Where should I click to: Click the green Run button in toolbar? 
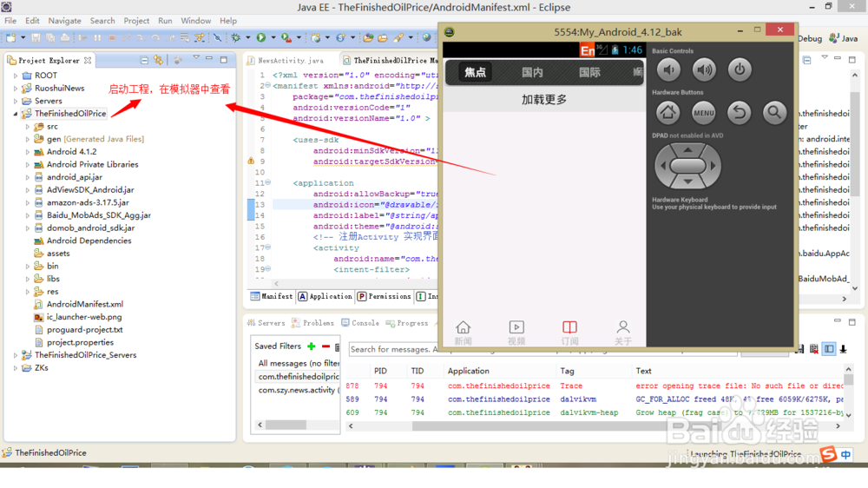click(260, 37)
